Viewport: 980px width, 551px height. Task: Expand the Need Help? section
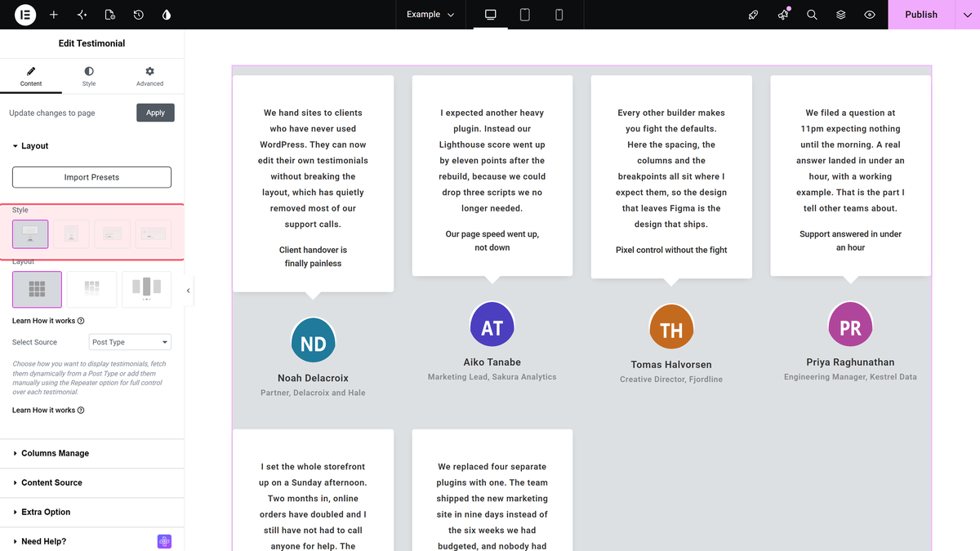(x=92, y=541)
